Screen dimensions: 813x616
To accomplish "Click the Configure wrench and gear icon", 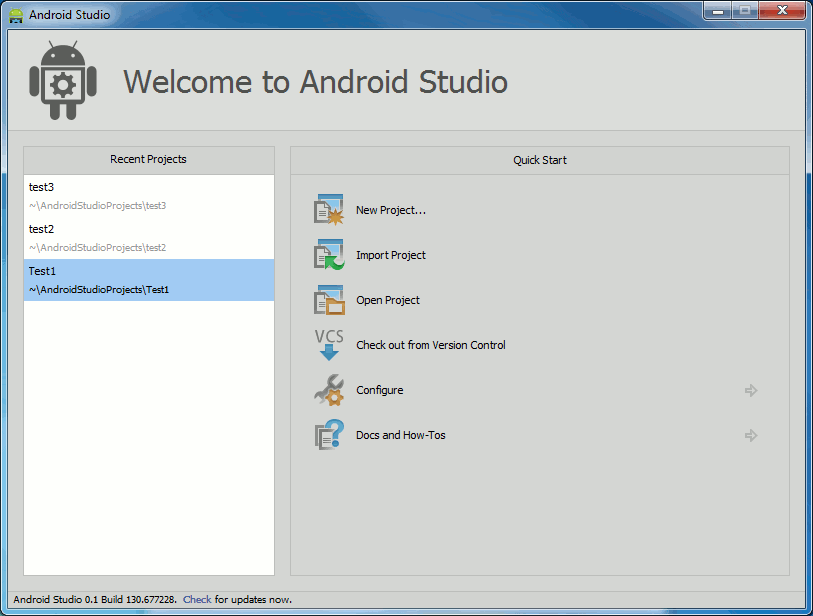I will (329, 390).
